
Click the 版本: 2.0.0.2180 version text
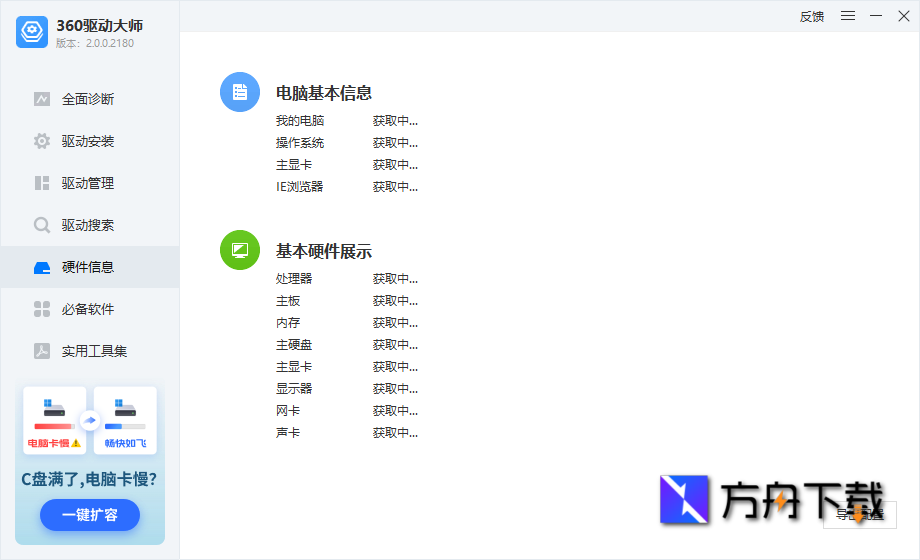point(95,43)
